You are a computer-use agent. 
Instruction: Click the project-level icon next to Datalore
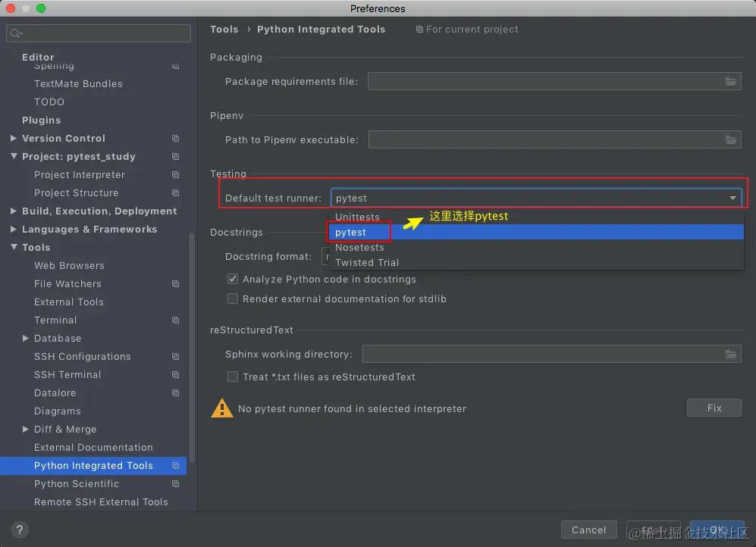tap(175, 393)
